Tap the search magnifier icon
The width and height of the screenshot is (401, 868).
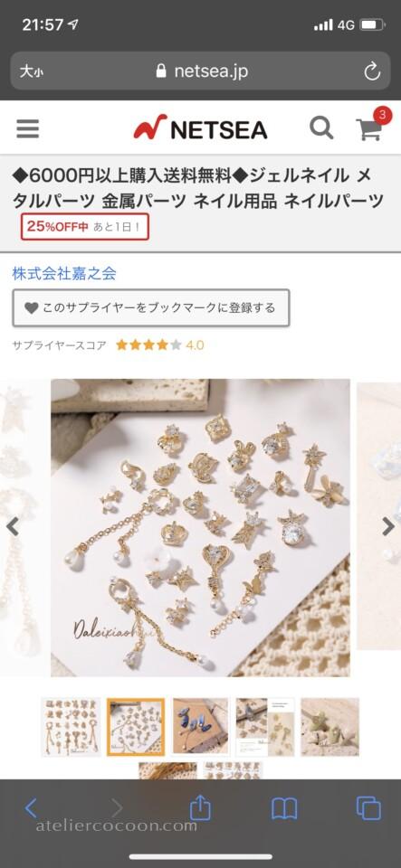[x=321, y=128]
